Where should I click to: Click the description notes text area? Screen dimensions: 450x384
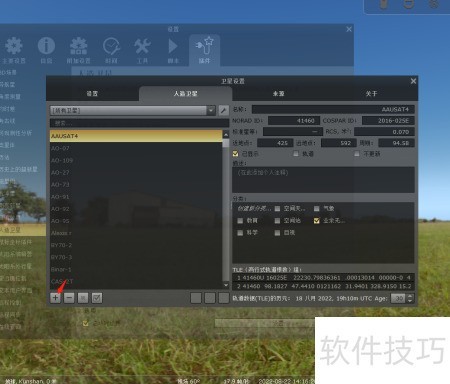click(323, 180)
